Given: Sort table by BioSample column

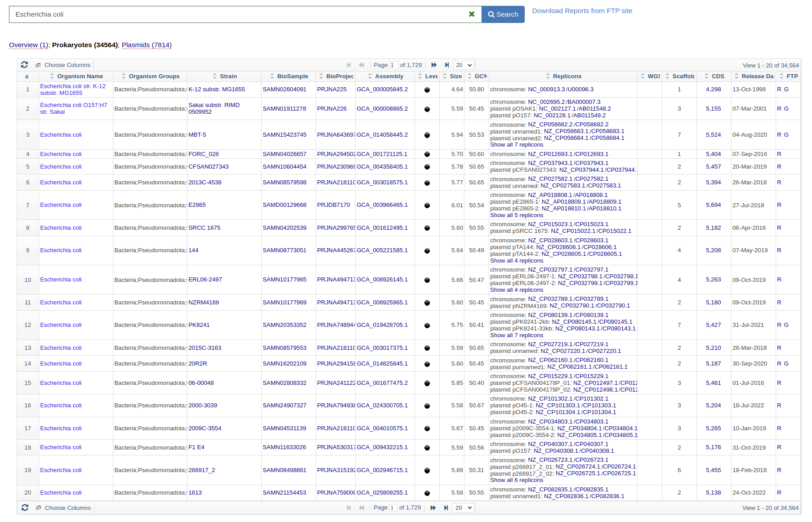Looking at the screenshot, I should coord(289,76).
